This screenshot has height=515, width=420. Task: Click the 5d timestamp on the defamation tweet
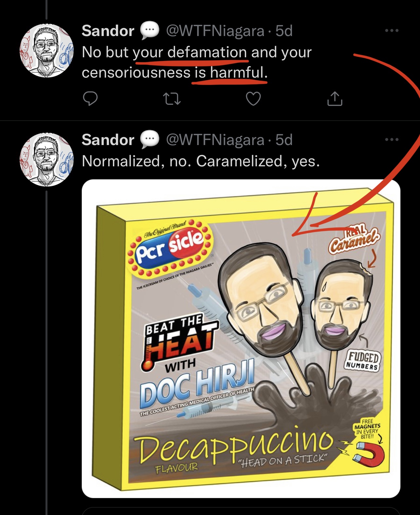pos(284,31)
